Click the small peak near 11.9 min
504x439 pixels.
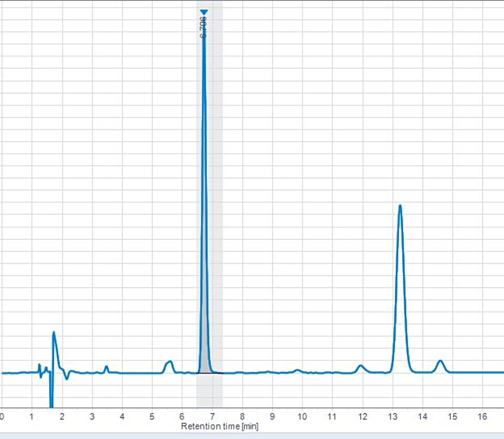click(x=360, y=366)
